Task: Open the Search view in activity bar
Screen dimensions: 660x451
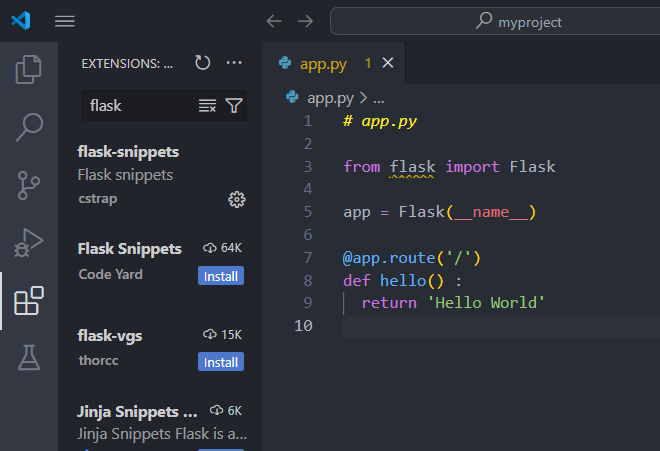Action: [x=29, y=127]
